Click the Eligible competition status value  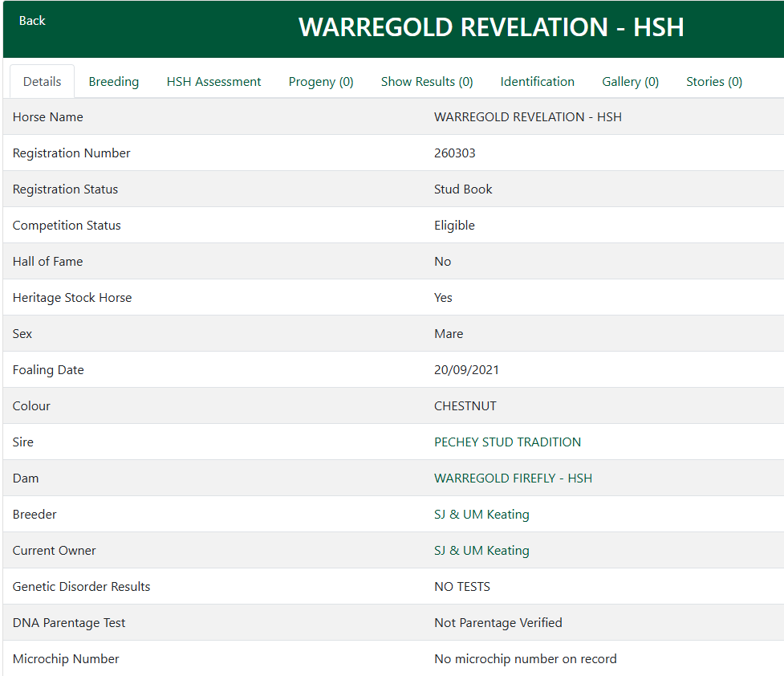454,225
